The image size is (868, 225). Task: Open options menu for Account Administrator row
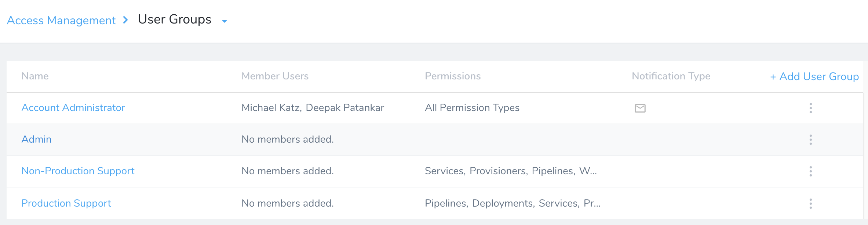(x=810, y=108)
